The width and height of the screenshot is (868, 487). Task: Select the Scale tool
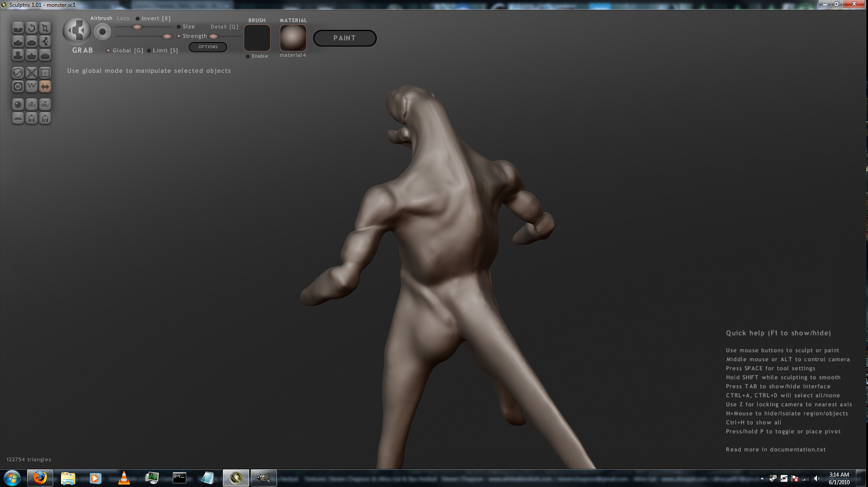[x=45, y=28]
